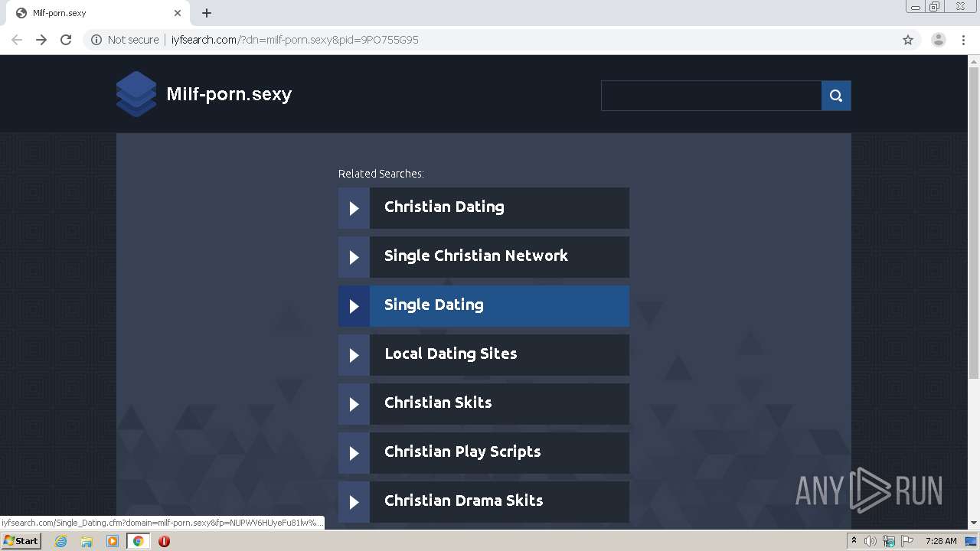This screenshot has width=980, height=551.
Task: Close the Milf-porn.sexy tab
Action: click(178, 13)
